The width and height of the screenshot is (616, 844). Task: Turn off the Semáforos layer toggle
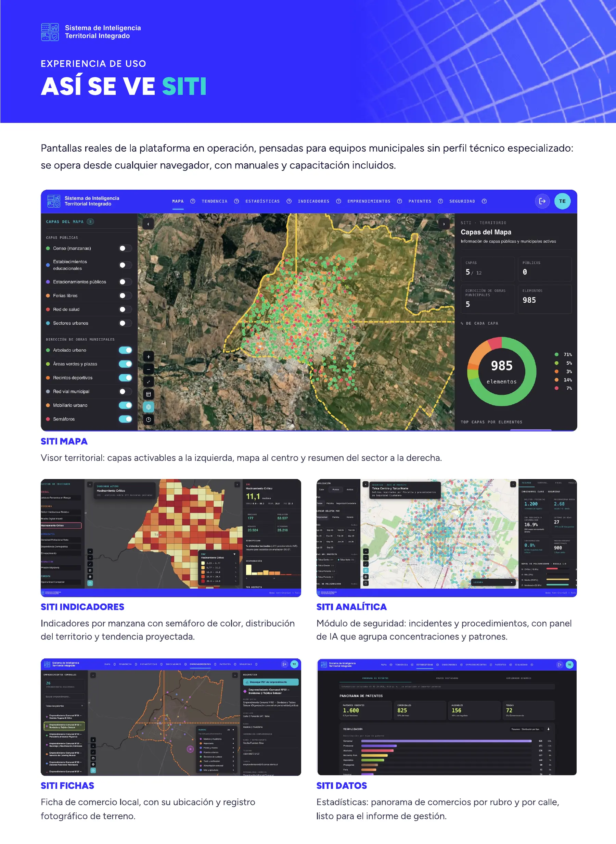point(125,419)
